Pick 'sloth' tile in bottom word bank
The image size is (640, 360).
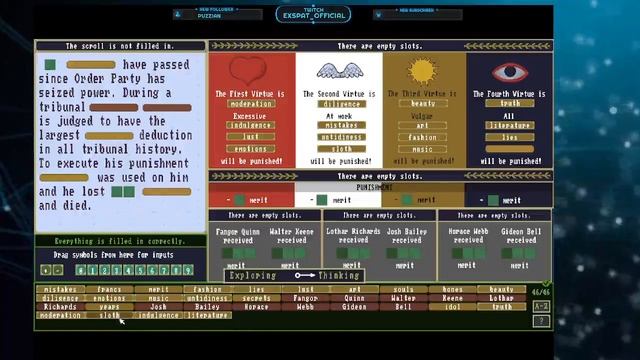point(109,315)
